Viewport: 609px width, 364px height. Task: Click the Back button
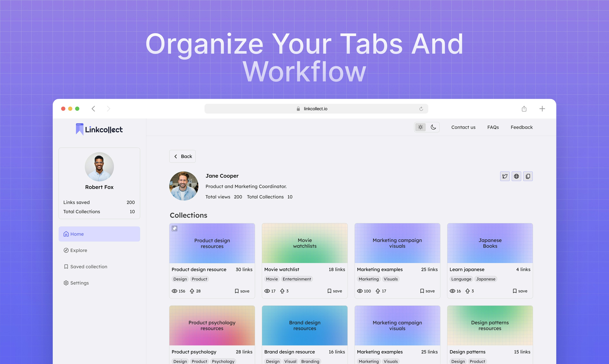(x=182, y=156)
